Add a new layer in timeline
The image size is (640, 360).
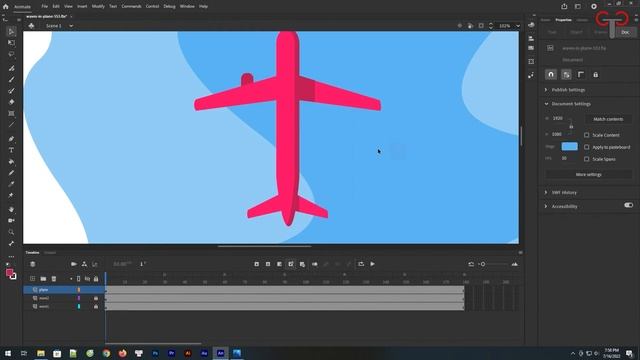33,279
